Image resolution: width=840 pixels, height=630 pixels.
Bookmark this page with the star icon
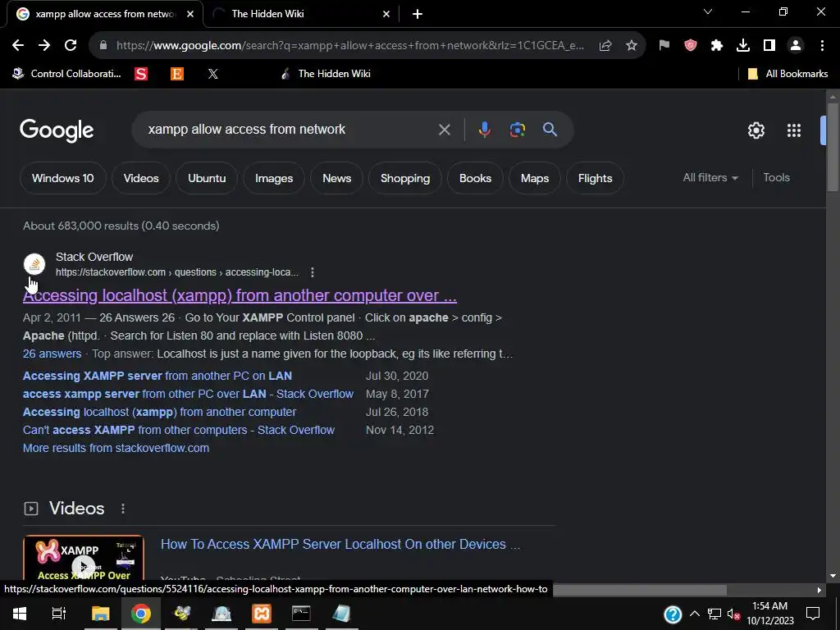pos(632,46)
